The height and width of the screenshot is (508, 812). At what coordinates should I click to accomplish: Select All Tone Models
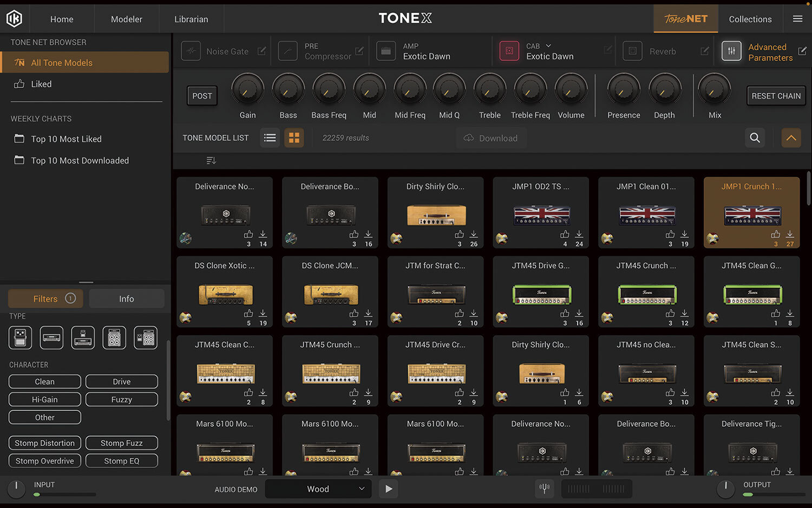85,62
